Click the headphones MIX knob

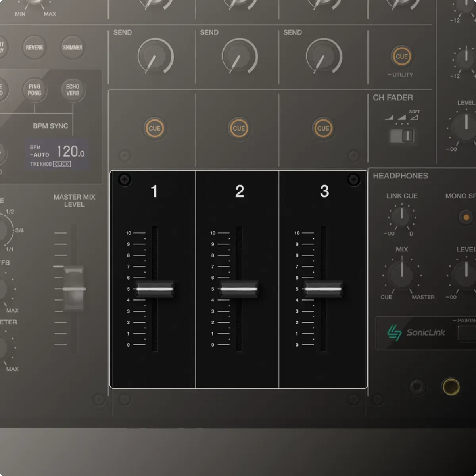401,274
